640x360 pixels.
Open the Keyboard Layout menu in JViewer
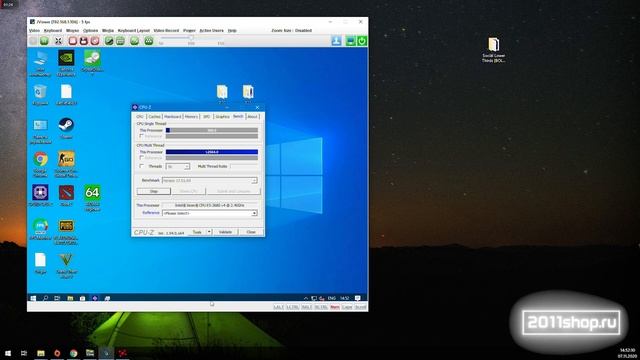(133, 31)
